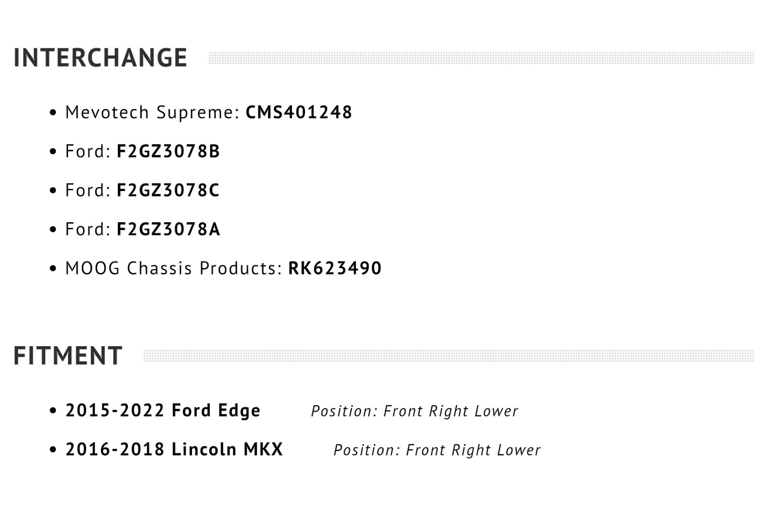Screen dimensions: 766x532
Task: Select Ford part number F2GZ3078C
Action: tap(168, 190)
